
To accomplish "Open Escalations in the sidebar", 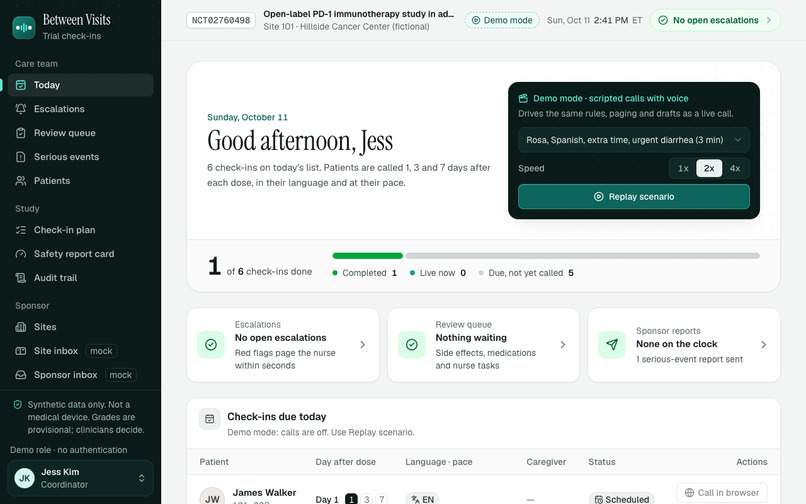I will tap(80, 109).
